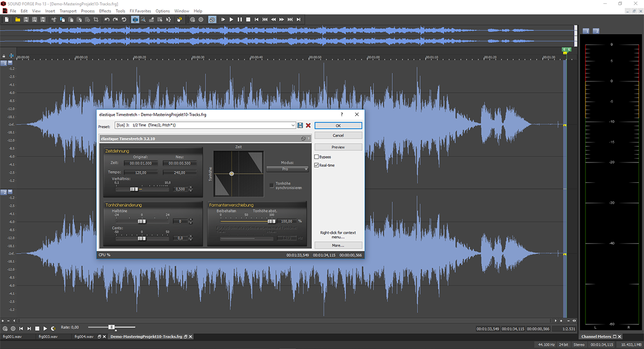Viewport: 644px width, 349px height.
Task: Click the help ? in the dialog title bar
Action: pos(342,114)
